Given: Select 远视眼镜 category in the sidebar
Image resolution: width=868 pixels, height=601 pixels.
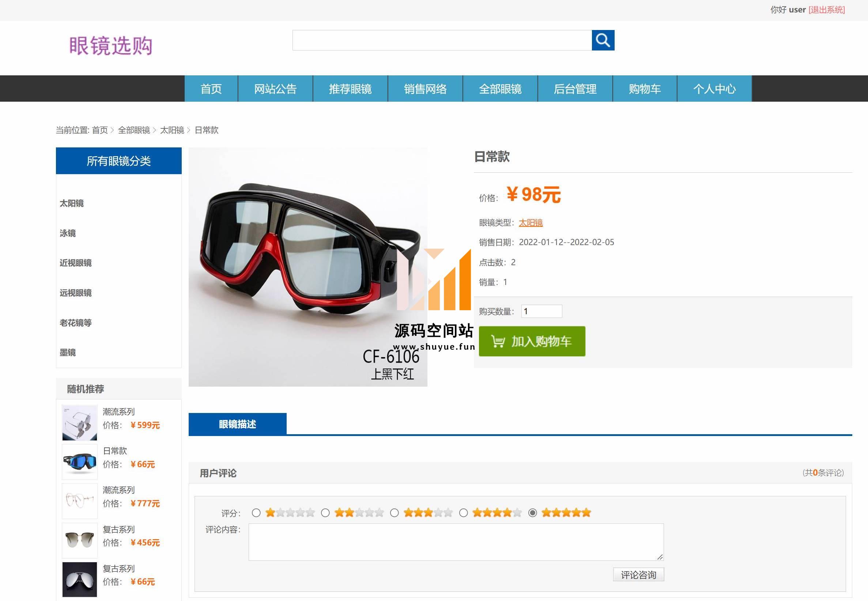Looking at the screenshot, I should 76,293.
